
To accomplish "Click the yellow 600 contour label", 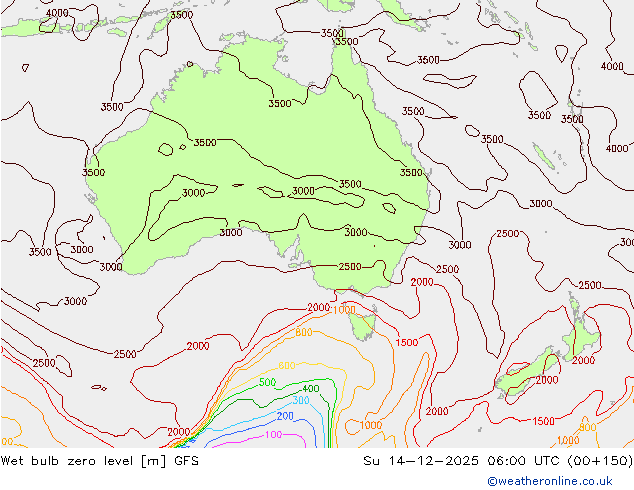I will (287, 366).
